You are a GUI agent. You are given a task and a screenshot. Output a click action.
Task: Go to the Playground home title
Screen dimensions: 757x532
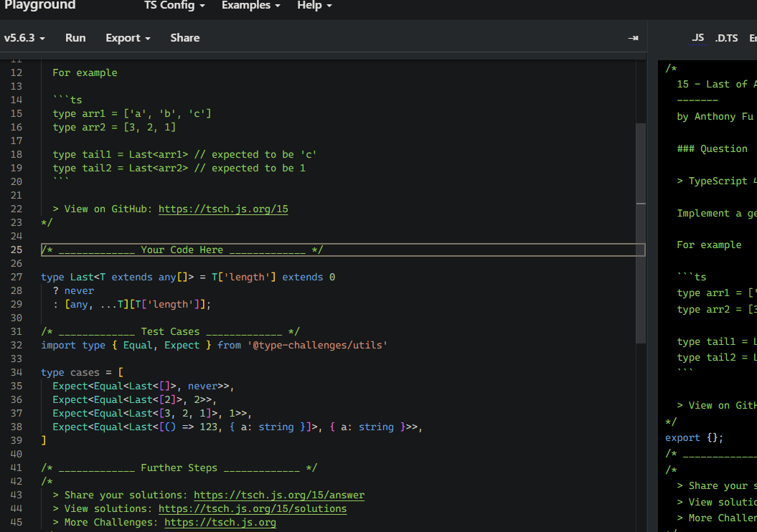tap(40, 5)
